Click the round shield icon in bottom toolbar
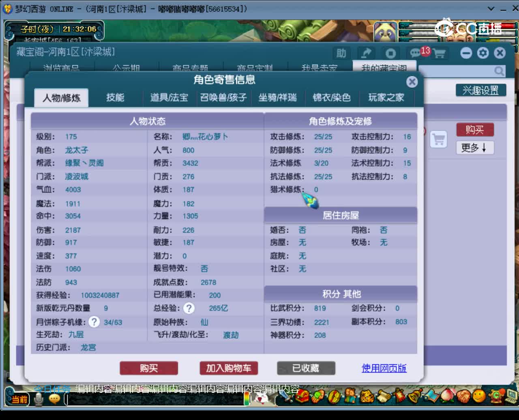Screen dimensions: 519x420 (x=334, y=396)
